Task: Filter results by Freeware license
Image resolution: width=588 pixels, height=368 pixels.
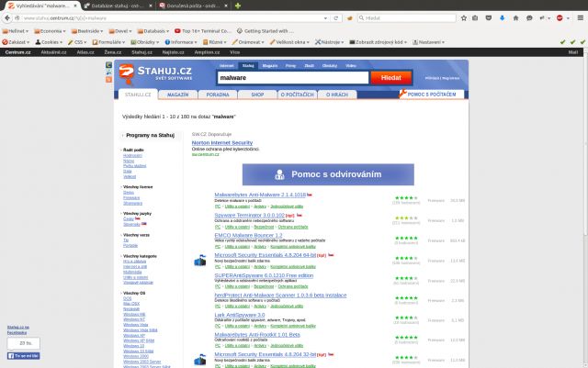Action: (131, 197)
